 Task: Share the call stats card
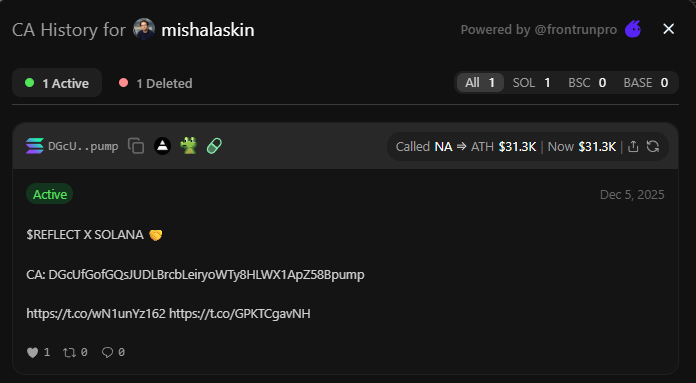[633, 146]
